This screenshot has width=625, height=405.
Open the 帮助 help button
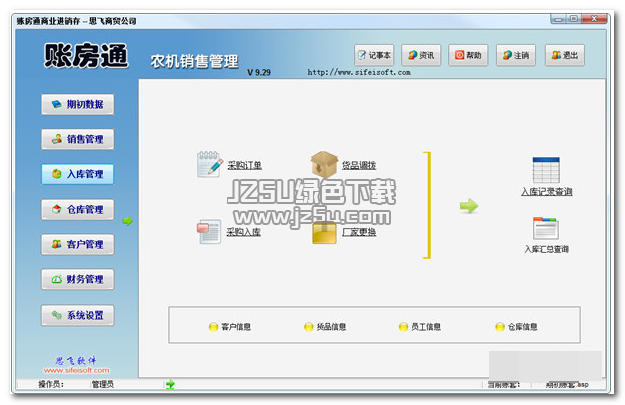(468, 55)
